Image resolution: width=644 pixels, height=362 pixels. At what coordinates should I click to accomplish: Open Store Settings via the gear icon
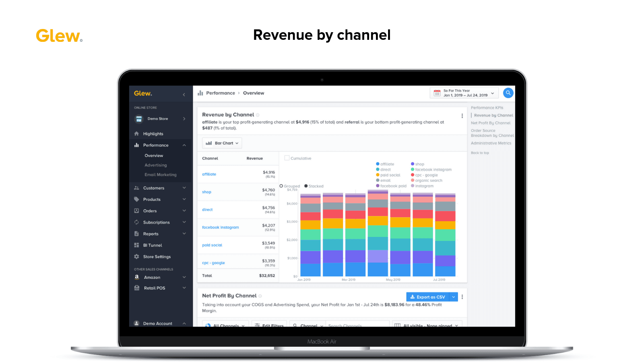[x=137, y=256]
